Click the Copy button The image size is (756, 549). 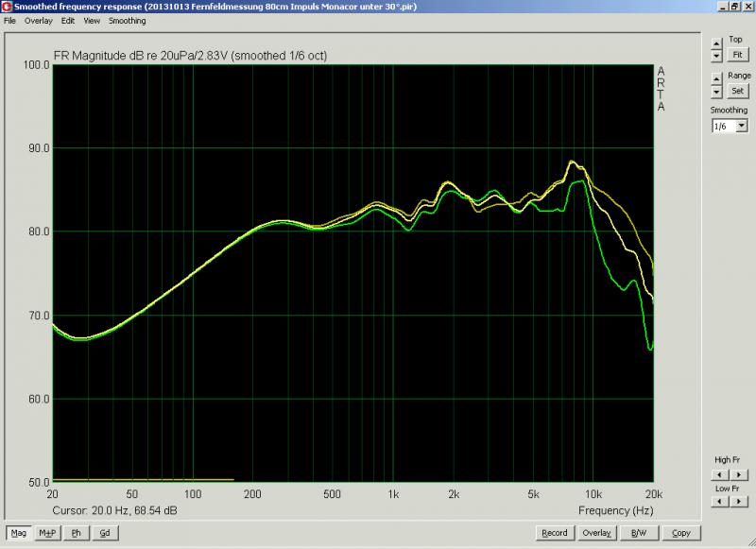(681, 533)
